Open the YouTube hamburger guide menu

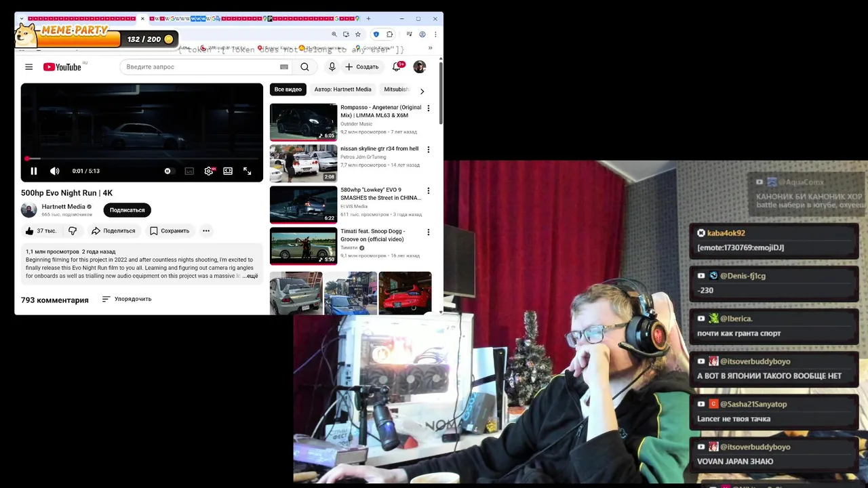coord(28,66)
